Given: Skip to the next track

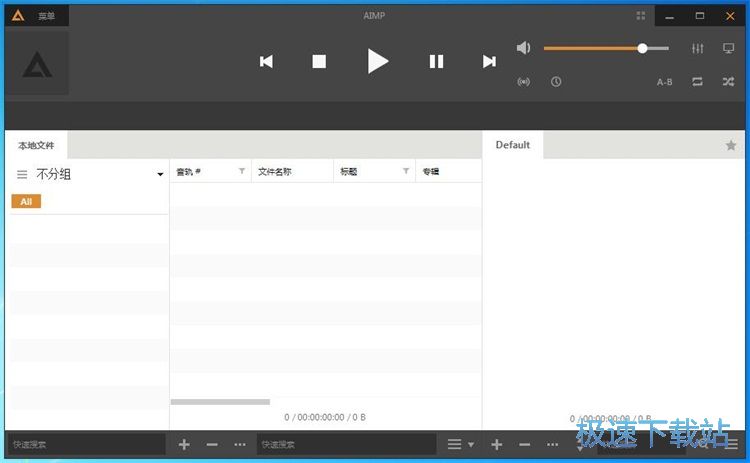Looking at the screenshot, I should click(489, 61).
